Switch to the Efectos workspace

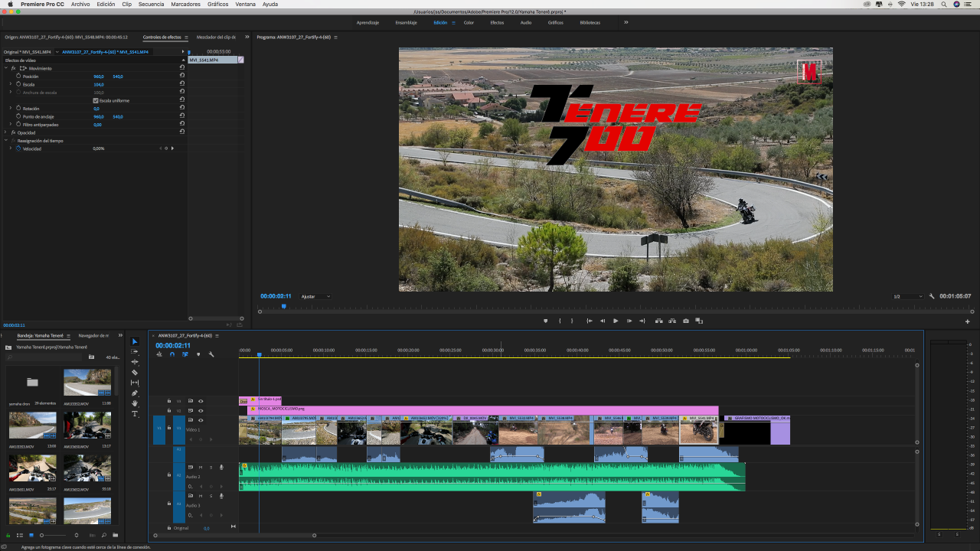497,22
